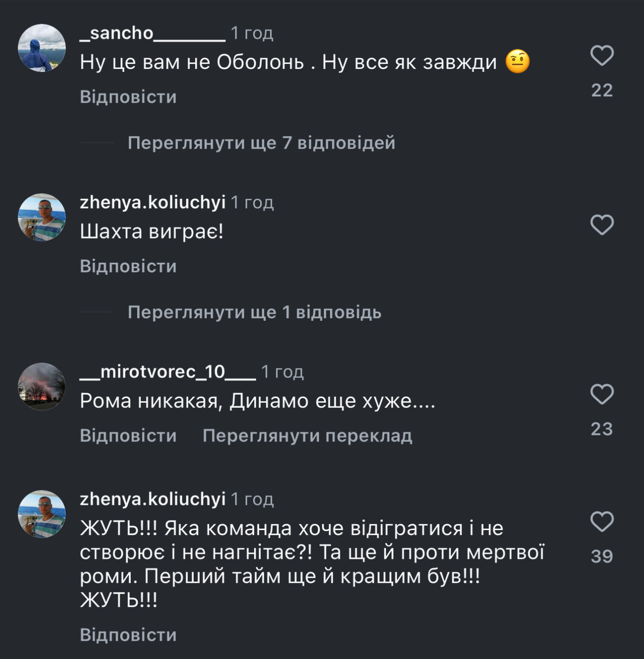Image resolution: width=644 pixels, height=659 pixels.
Task: Reply to the long "ЖУТЬ!!!" comment
Action: [x=128, y=635]
